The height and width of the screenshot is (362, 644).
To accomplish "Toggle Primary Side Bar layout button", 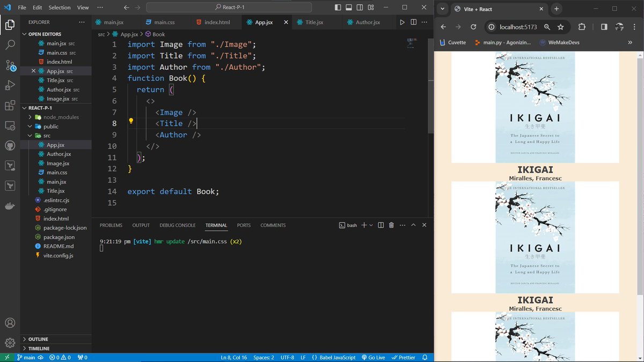I will [337, 8].
